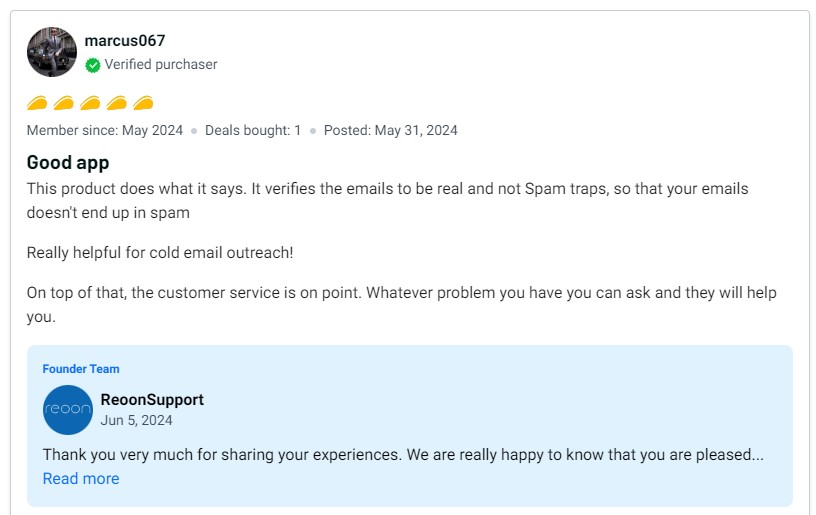Click the third taco rating icon

pyautogui.click(x=91, y=103)
